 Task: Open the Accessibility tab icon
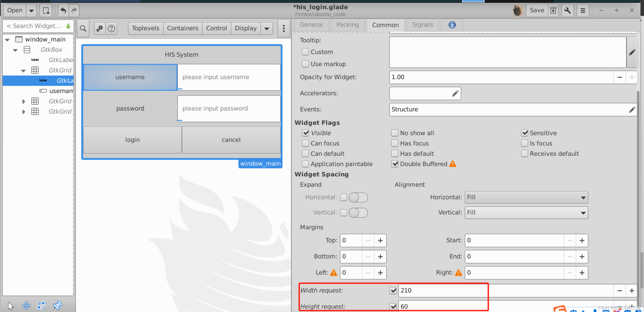click(x=452, y=25)
